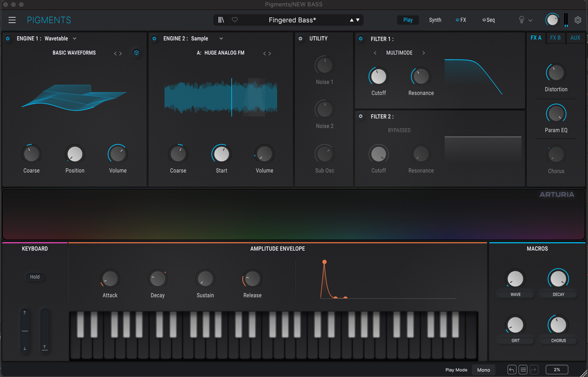This screenshot has width=588, height=377.
Task: Click the DECAY macro label
Action: pyautogui.click(x=558, y=294)
